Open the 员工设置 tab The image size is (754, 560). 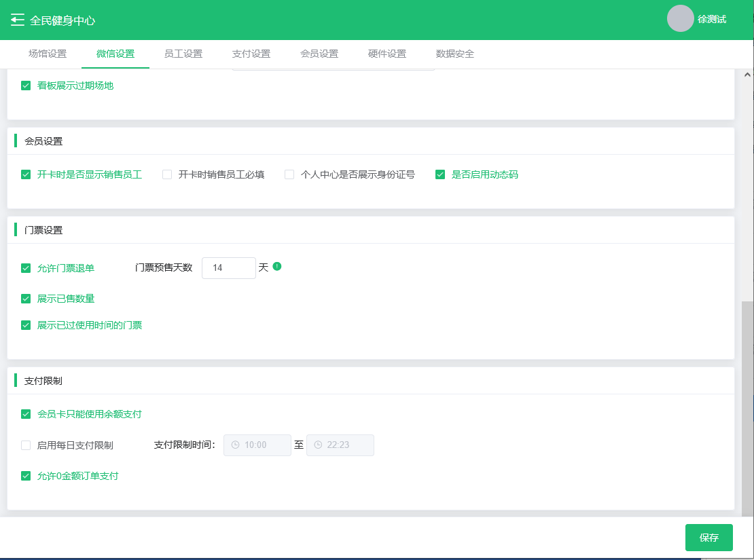coord(183,54)
